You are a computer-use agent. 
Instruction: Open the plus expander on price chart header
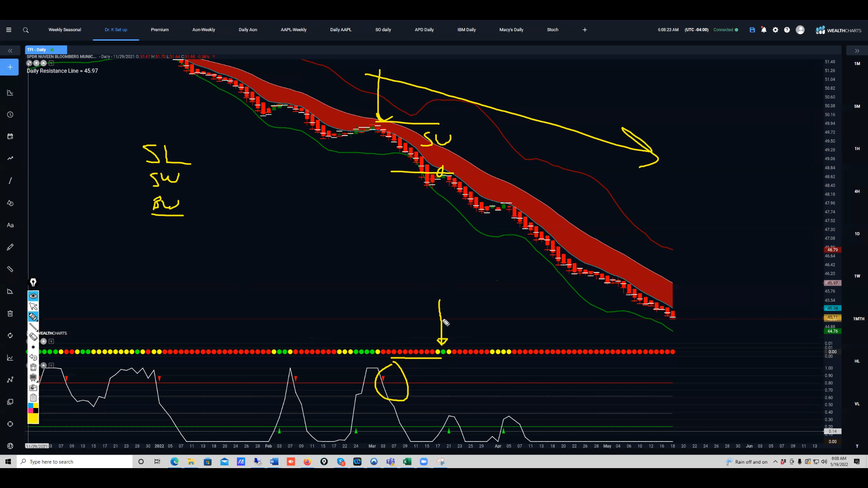[51, 63]
